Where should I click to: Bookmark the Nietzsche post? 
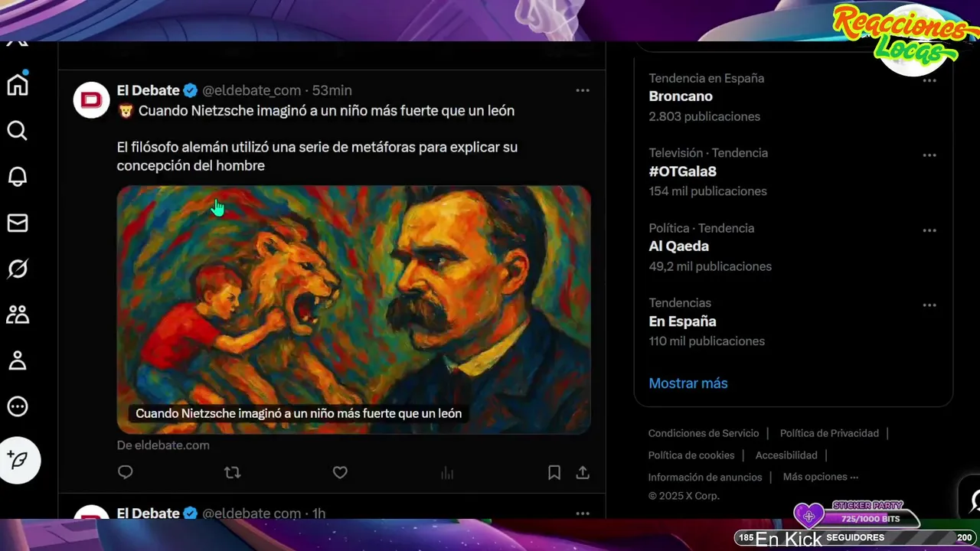click(x=554, y=473)
